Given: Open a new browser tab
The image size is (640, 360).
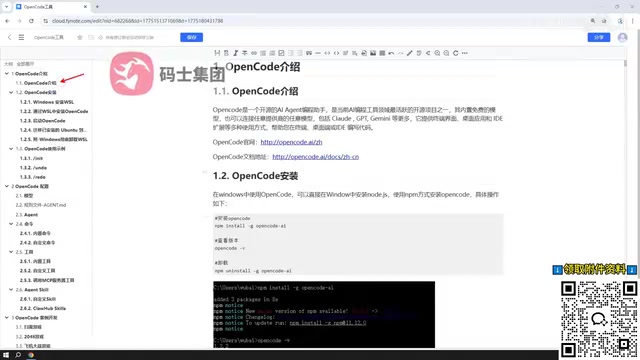Looking at the screenshot, I should tap(97, 7).
